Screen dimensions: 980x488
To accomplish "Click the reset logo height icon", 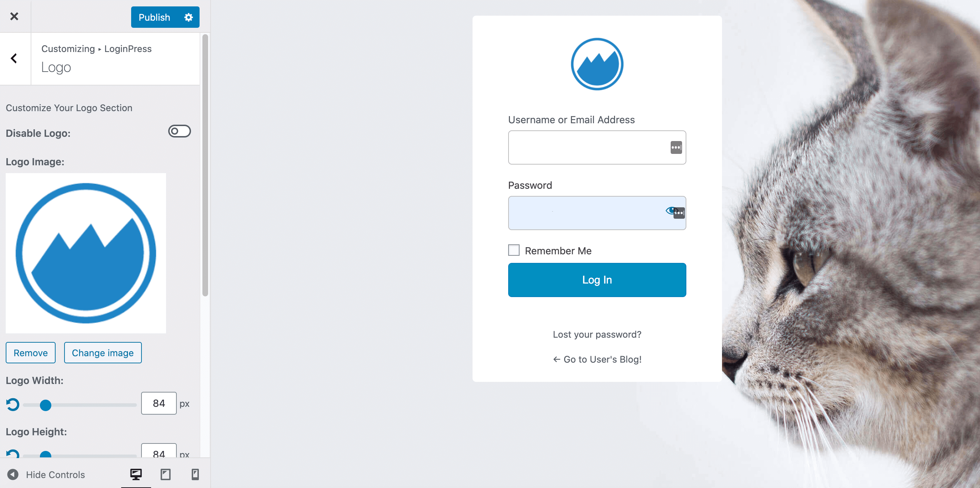I will 12,454.
